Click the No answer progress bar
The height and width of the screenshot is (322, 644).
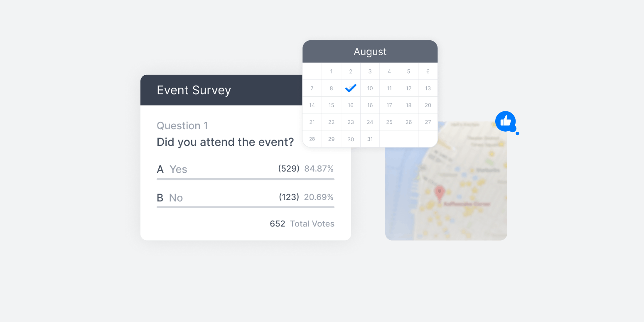[x=245, y=207]
